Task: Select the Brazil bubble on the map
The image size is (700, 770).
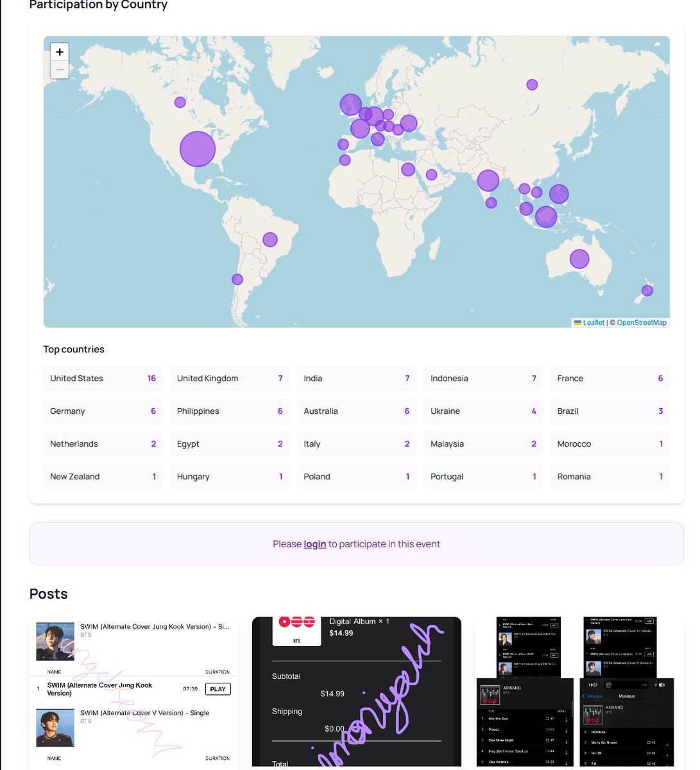Action: (270, 240)
